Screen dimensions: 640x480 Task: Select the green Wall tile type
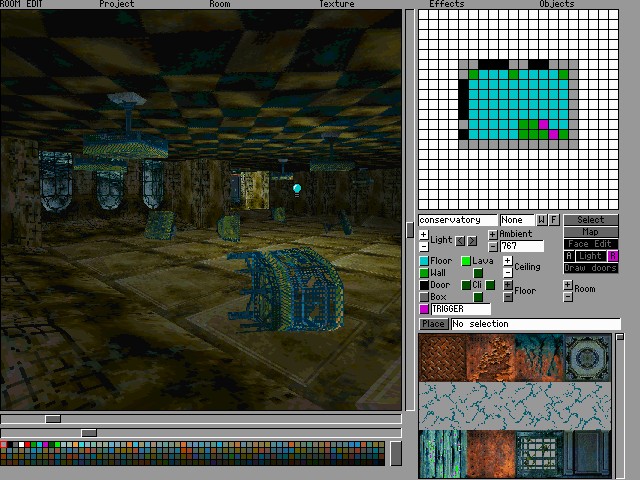pyautogui.click(x=424, y=273)
